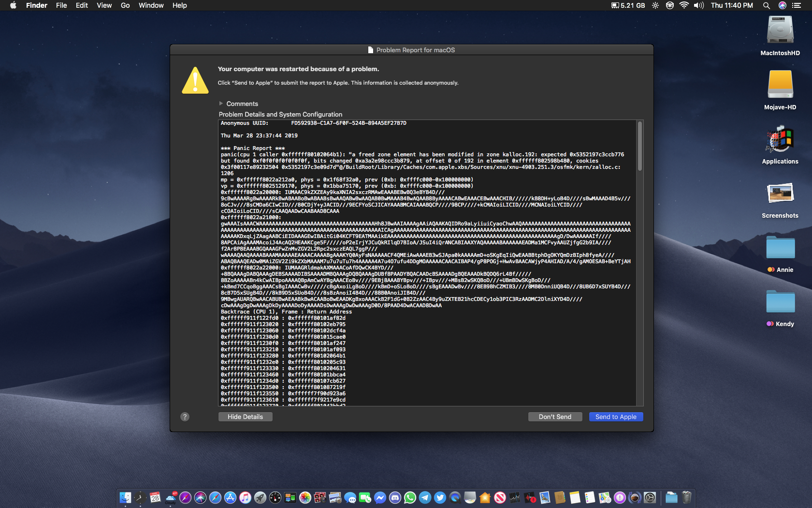Image resolution: width=812 pixels, height=508 pixels.
Task: Open Launchpad rocket in the Dock
Action: pyautogui.click(x=260, y=497)
